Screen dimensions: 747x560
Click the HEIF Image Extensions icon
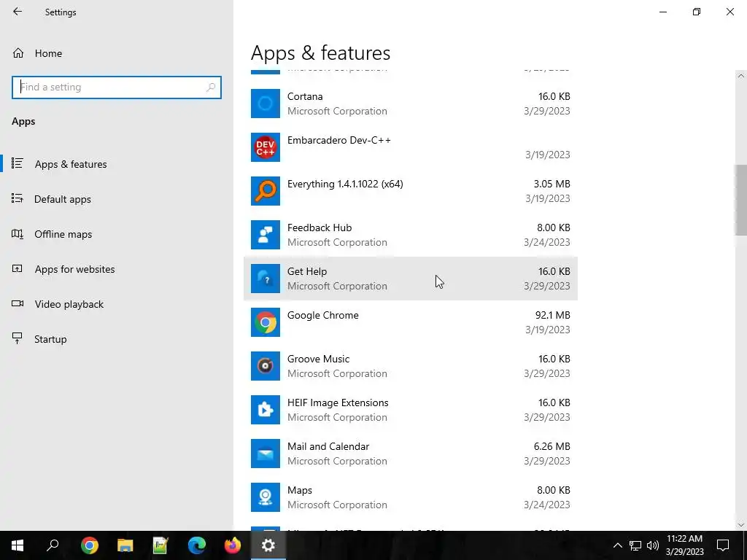[x=266, y=410]
